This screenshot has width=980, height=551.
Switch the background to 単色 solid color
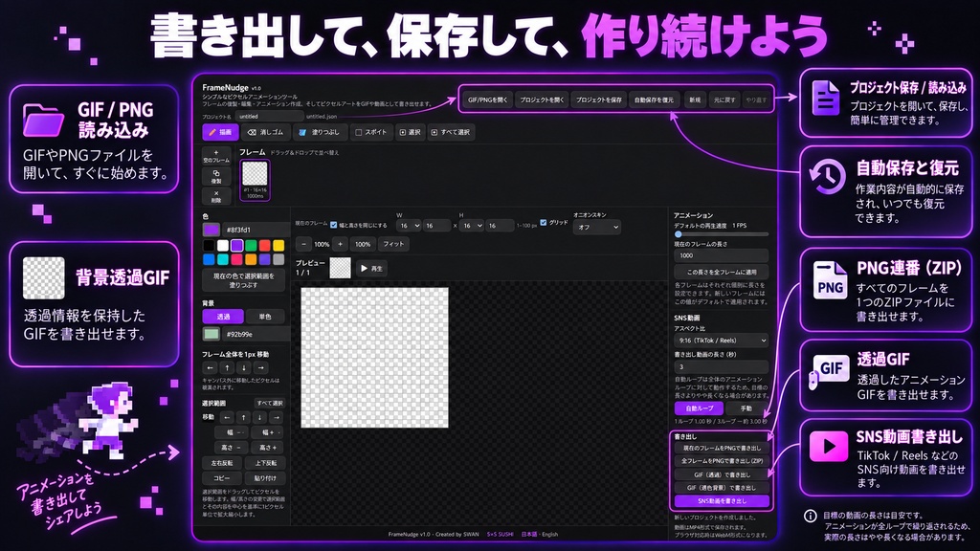click(x=265, y=317)
